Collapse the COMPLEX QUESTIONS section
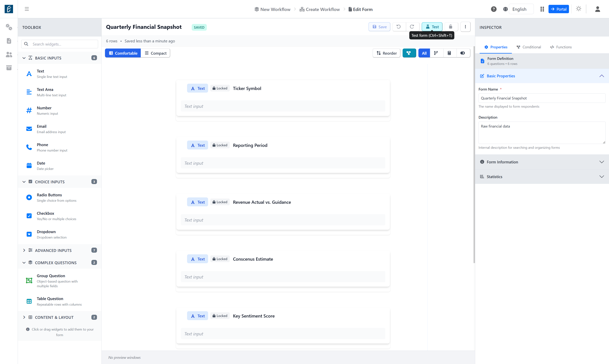 (x=59, y=262)
